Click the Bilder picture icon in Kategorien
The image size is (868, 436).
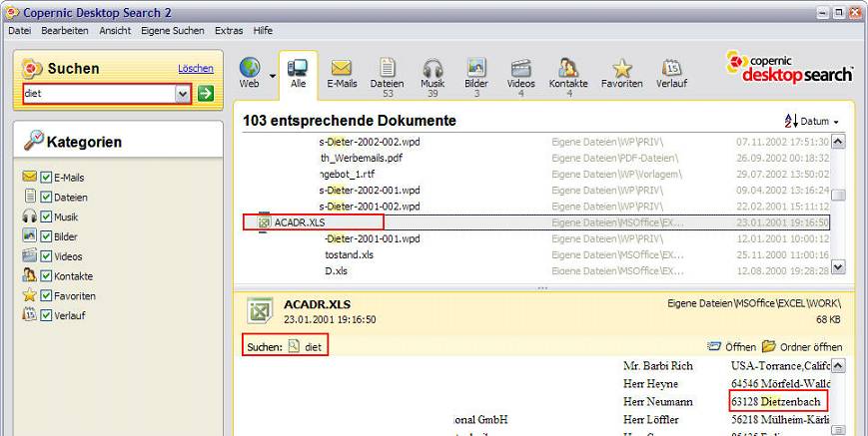point(29,235)
